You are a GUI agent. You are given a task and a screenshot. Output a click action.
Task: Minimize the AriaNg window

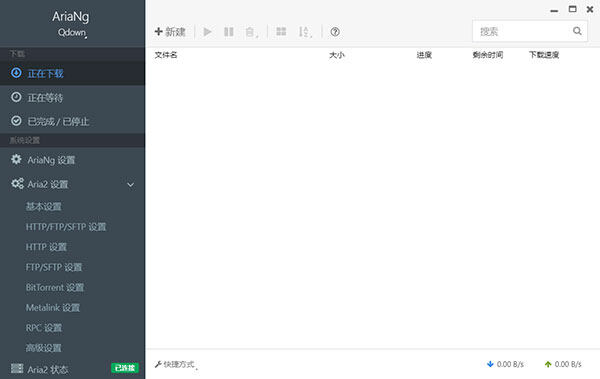pyautogui.click(x=554, y=11)
